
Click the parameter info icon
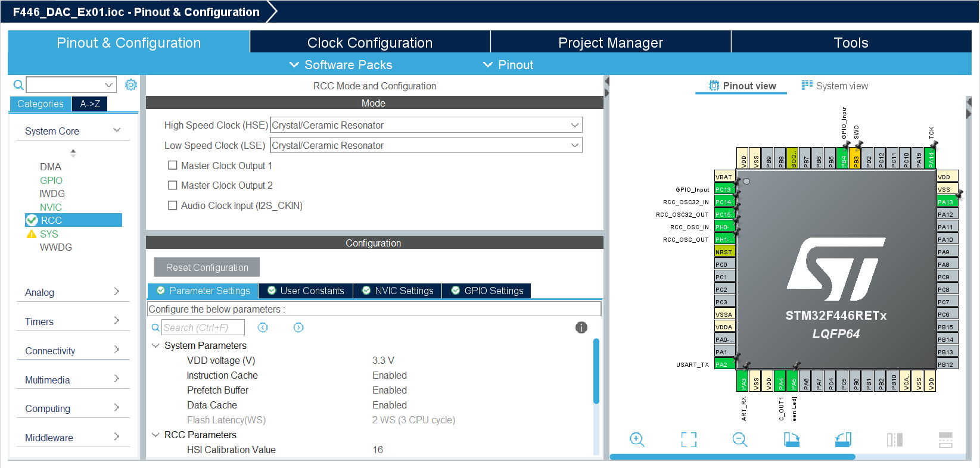[x=581, y=327]
